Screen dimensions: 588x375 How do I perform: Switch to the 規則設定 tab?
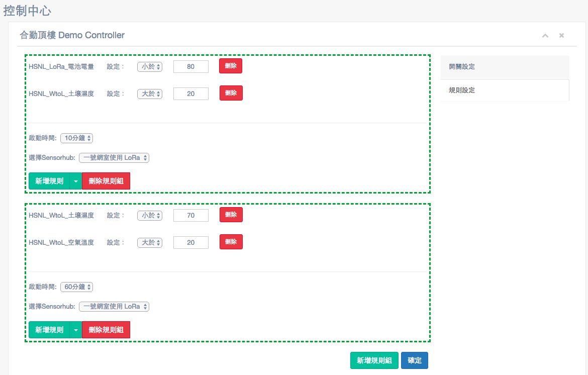coord(505,90)
